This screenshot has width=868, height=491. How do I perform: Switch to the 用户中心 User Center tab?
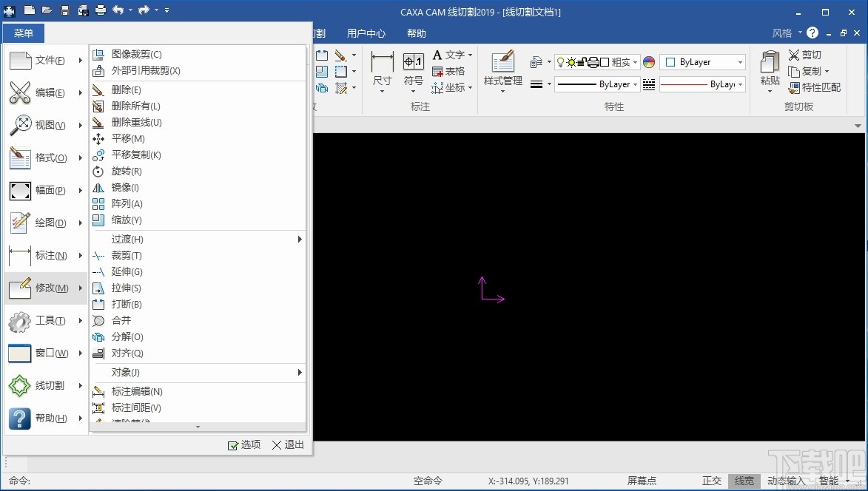click(x=366, y=33)
